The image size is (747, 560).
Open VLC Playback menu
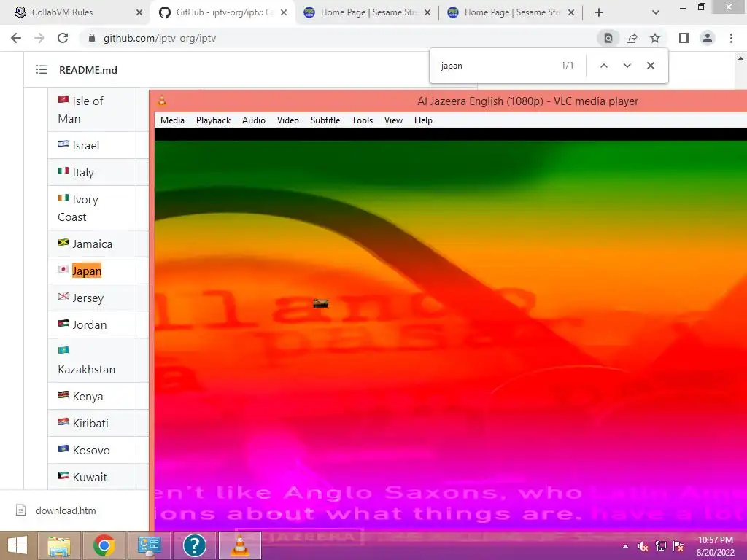(213, 120)
